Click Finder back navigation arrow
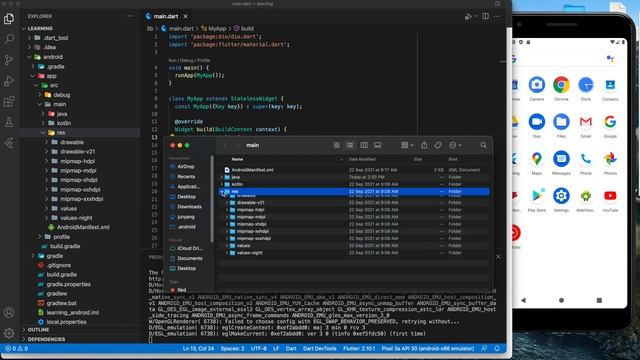The width and height of the screenshot is (640, 360). pos(225,145)
